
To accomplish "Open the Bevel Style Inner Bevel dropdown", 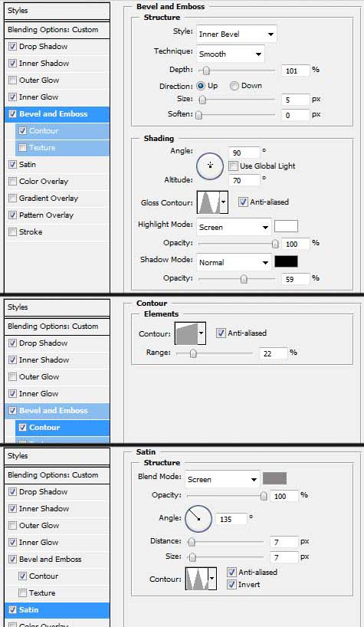I will [236, 34].
